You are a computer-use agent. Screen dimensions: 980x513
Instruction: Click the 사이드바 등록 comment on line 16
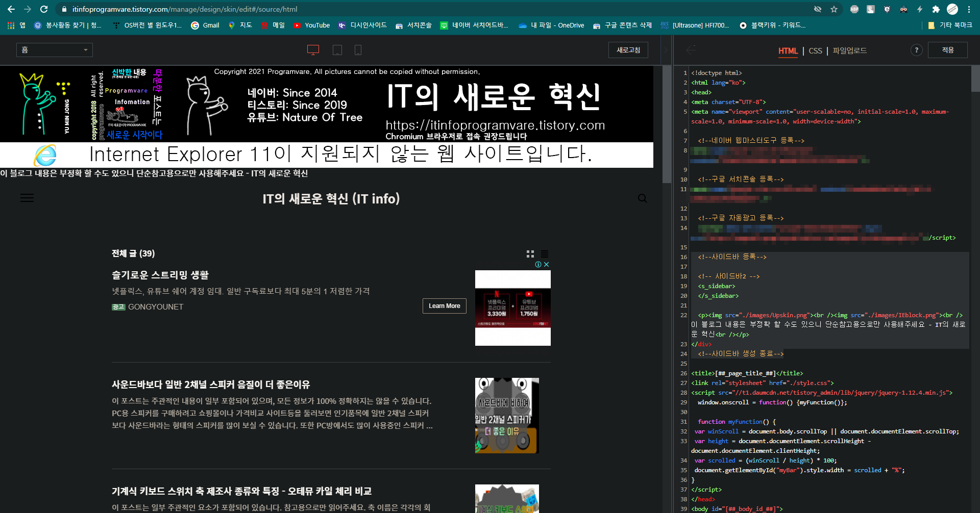coord(732,257)
